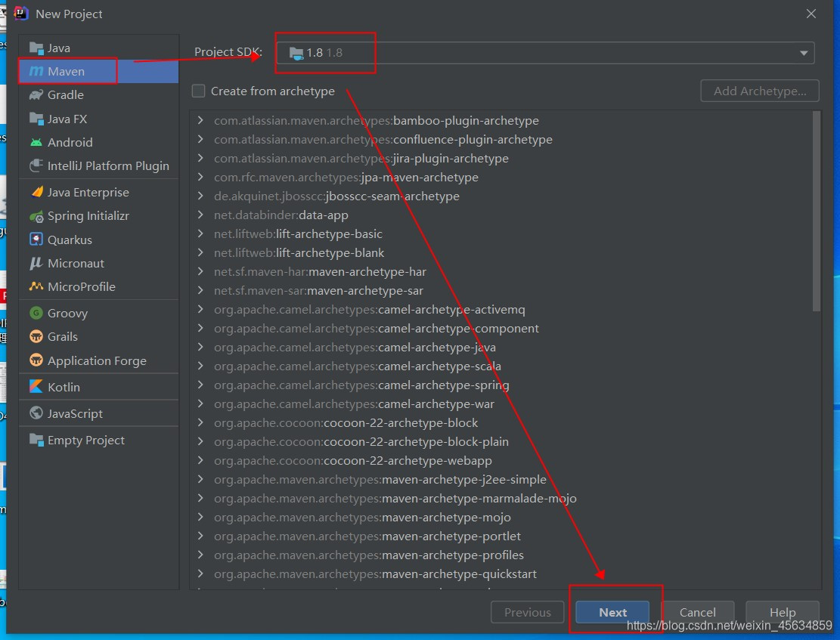Click the Next button
Viewport: 840px width, 640px height.
[x=612, y=612]
